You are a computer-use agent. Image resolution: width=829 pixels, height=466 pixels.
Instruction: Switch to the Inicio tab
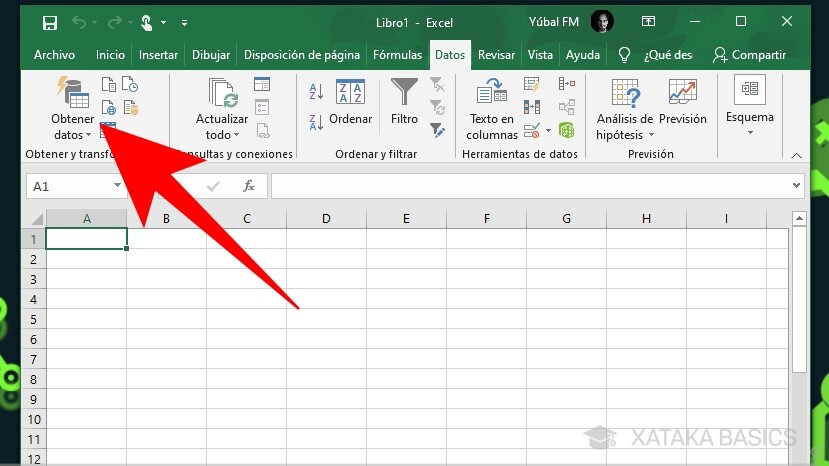[x=110, y=55]
